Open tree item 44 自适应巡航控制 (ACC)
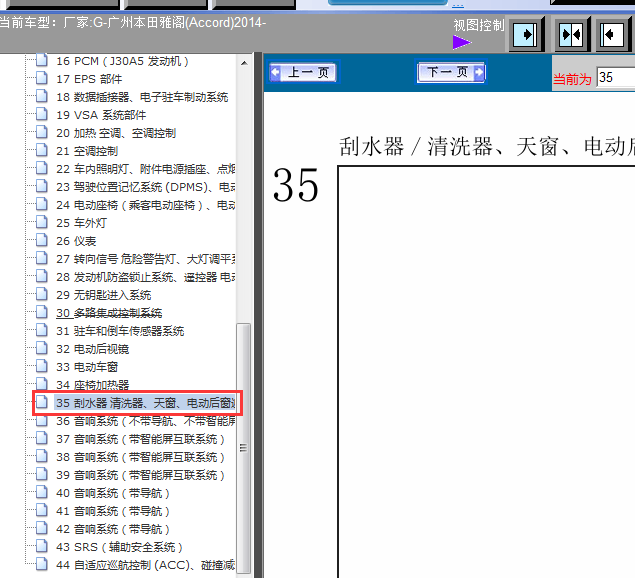Viewport: 635px width, 578px height. pos(146,565)
